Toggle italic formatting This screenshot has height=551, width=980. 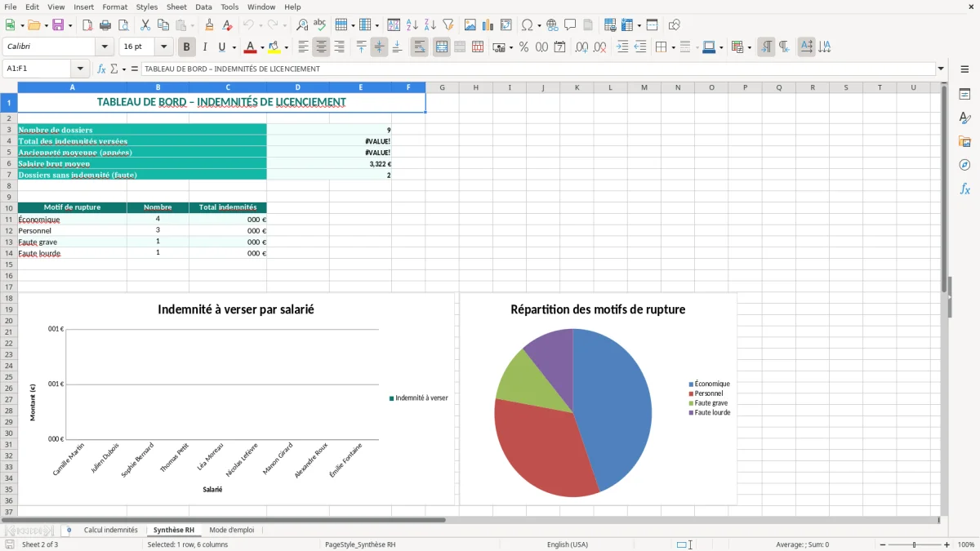[x=205, y=47]
